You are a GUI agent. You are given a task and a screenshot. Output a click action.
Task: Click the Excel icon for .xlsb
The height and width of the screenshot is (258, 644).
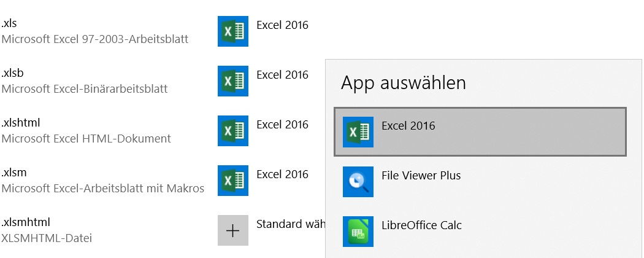[x=233, y=81]
